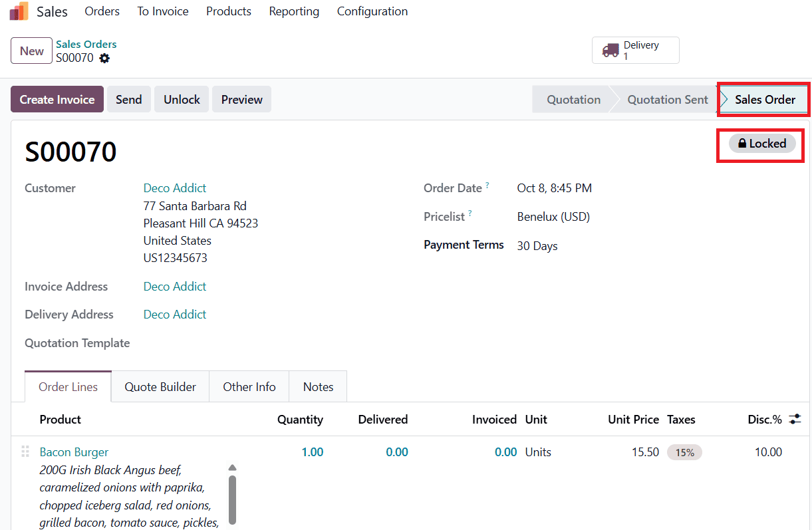The width and height of the screenshot is (812, 530).
Task: Click the Order Date help question mark
Action: pyautogui.click(x=487, y=186)
